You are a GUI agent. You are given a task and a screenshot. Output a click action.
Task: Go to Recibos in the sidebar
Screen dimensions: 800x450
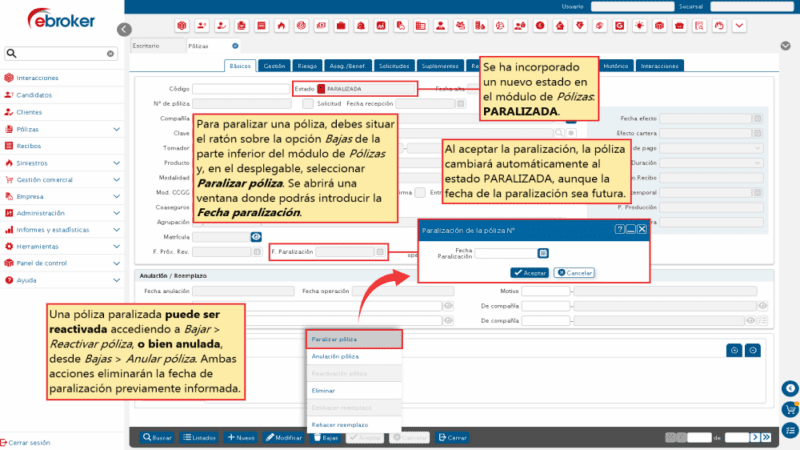pos(29,146)
